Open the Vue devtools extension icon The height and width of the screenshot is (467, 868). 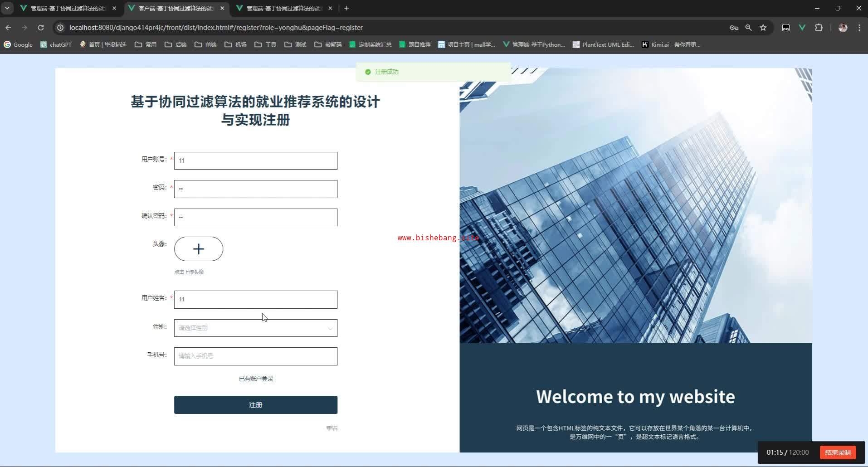pos(802,28)
